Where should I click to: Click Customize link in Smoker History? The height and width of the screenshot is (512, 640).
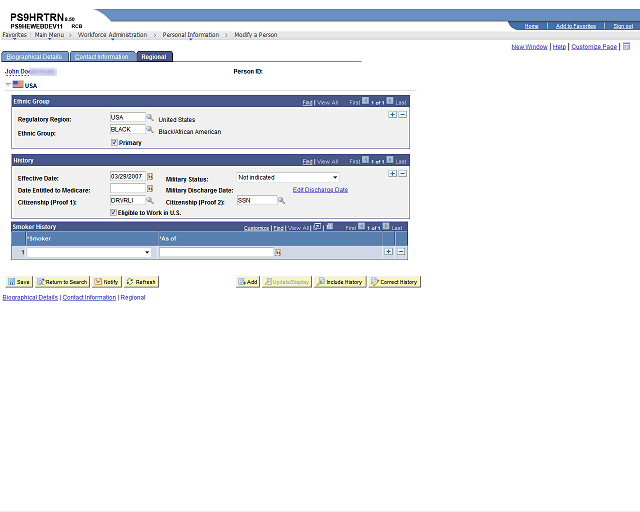pos(256,228)
